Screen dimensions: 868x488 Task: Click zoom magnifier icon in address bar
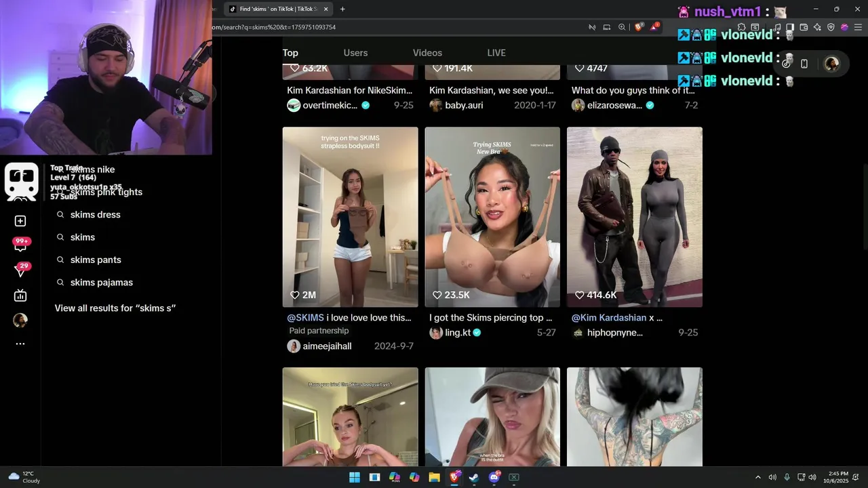coord(622,27)
